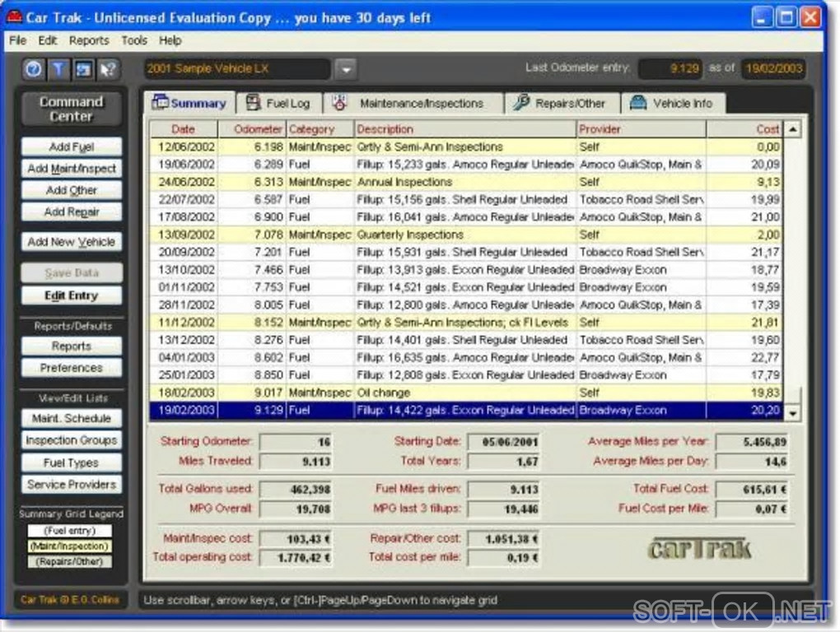Click the Edit Entry button
Screen dimensions: 840x632
pyautogui.click(x=72, y=295)
